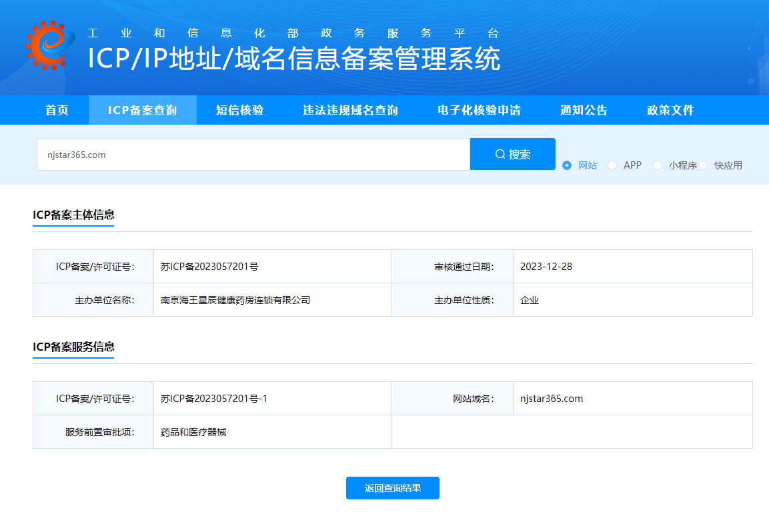Click 服务前置审批项 label
The width and height of the screenshot is (769, 532).
point(99,431)
